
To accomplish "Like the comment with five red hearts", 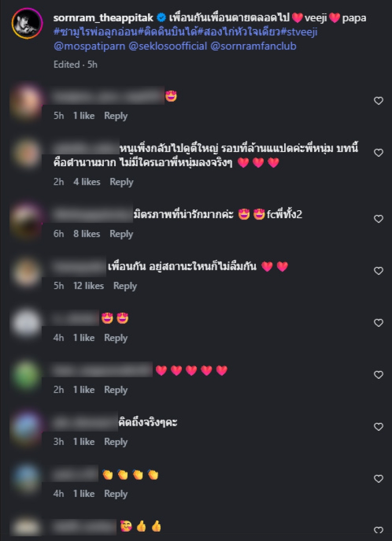I will (x=379, y=375).
